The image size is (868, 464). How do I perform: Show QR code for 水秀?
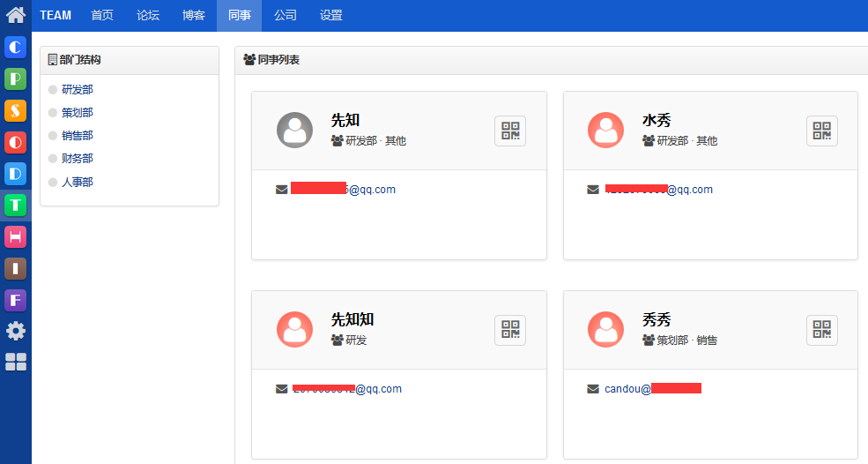(x=821, y=131)
